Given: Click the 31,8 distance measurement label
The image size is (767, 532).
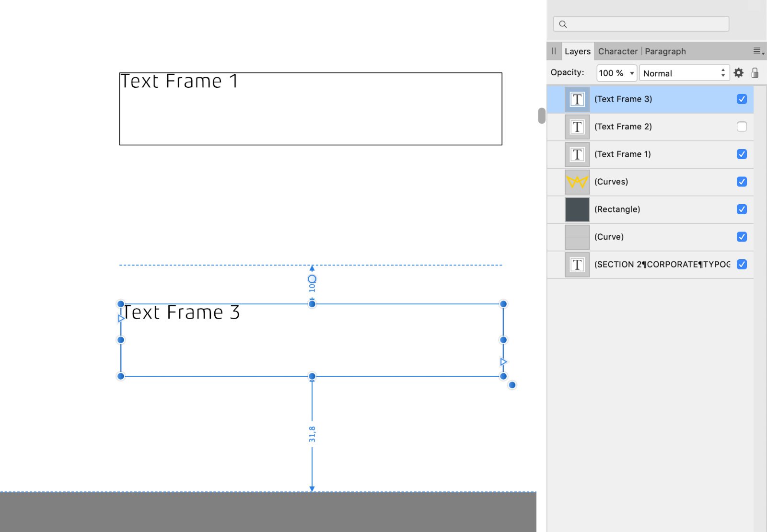Looking at the screenshot, I should click(312, 434).
